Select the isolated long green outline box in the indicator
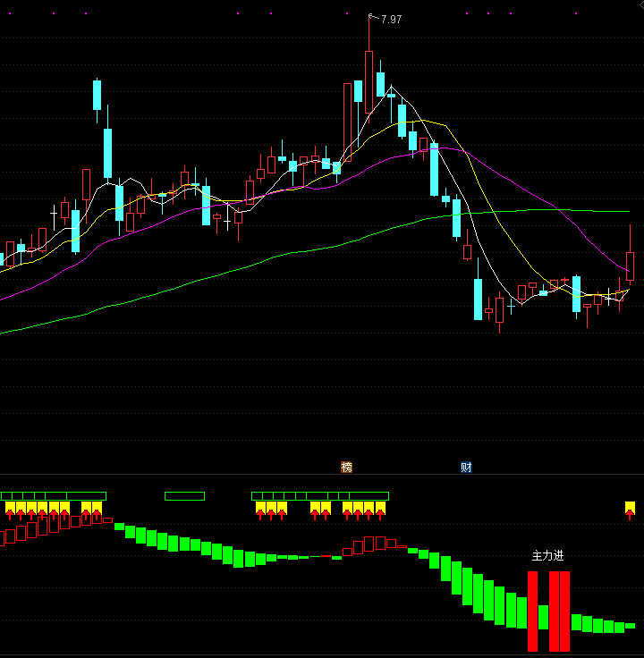 185,496
